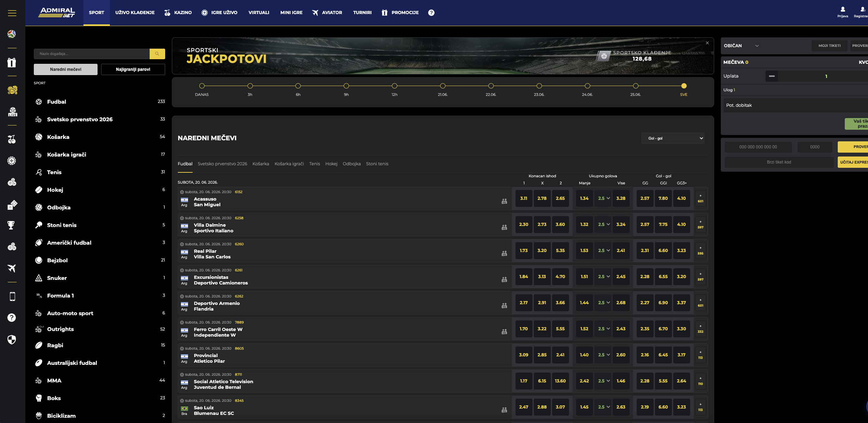Switch to the Stoni tenis tab
Image resolution: width=868 pixels, height=423 pixels.
pyautogui.click(x=377, y=164)
